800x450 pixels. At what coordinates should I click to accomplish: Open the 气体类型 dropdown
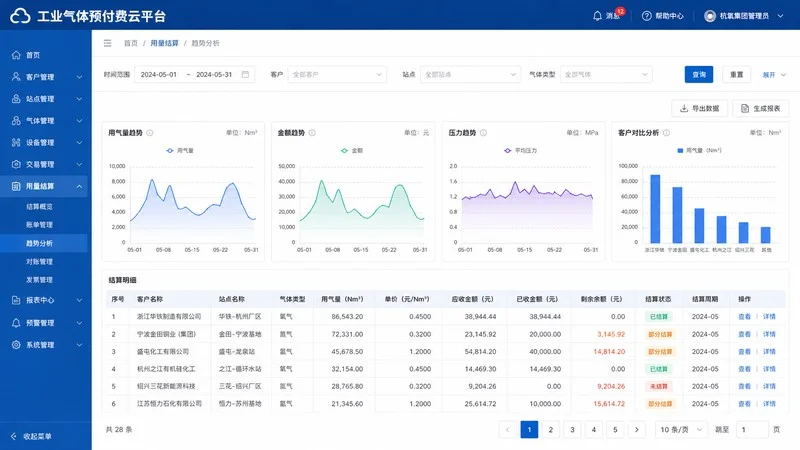[606, 74]
